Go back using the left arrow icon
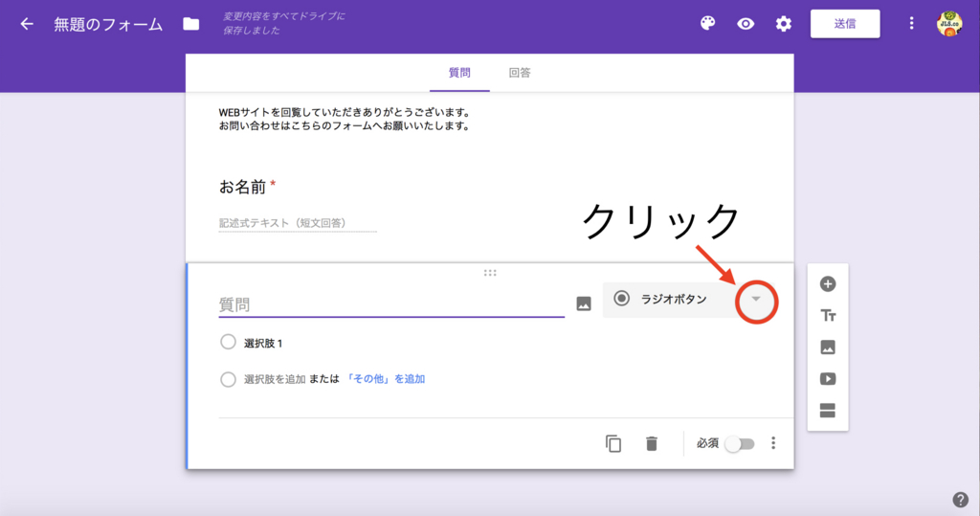The image size is (980, 516). [27, 24]
